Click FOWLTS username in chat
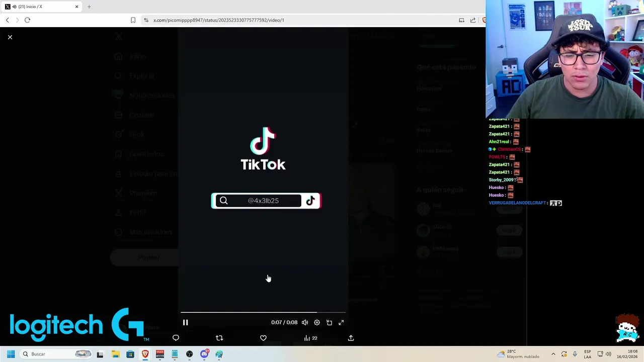 tap(497, 157)
